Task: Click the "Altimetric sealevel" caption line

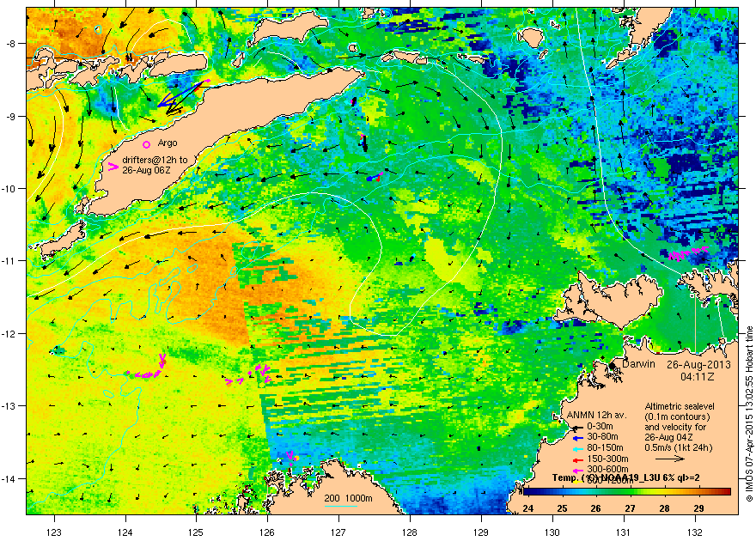Action: (680, 406)
